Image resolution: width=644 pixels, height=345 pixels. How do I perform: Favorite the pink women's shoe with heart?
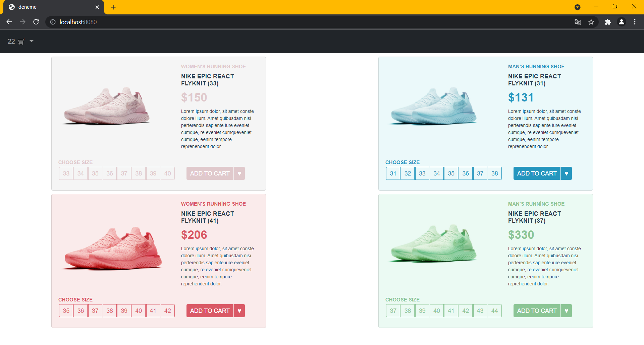tap(239, 174)
